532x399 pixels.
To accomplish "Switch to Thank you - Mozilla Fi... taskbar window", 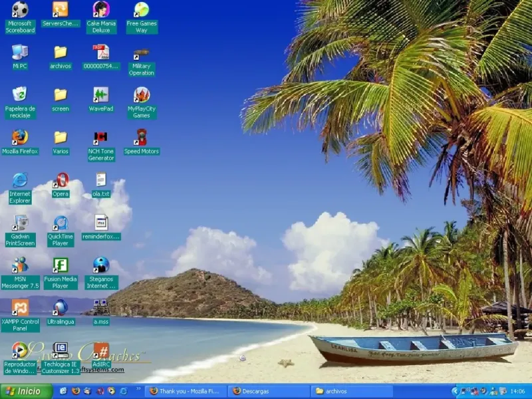I will tap(186, 391).
